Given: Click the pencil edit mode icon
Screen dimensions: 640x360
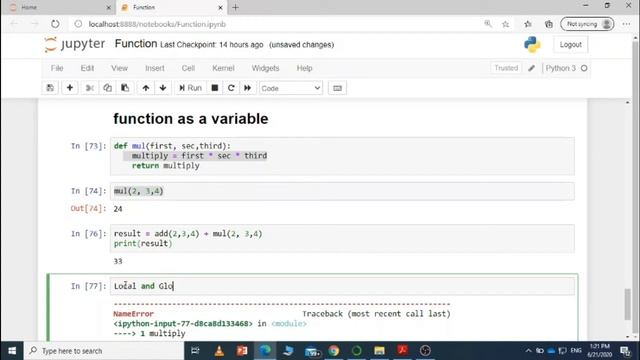Looking at the screenshot, I should pos(531,68).
